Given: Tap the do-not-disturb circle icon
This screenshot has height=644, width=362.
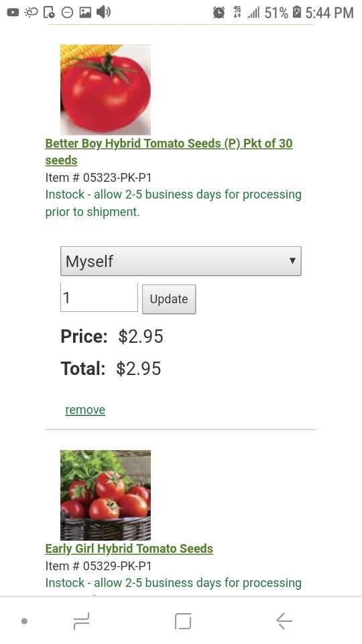Looking at the screenshot, I should click(x=67, y=13).
